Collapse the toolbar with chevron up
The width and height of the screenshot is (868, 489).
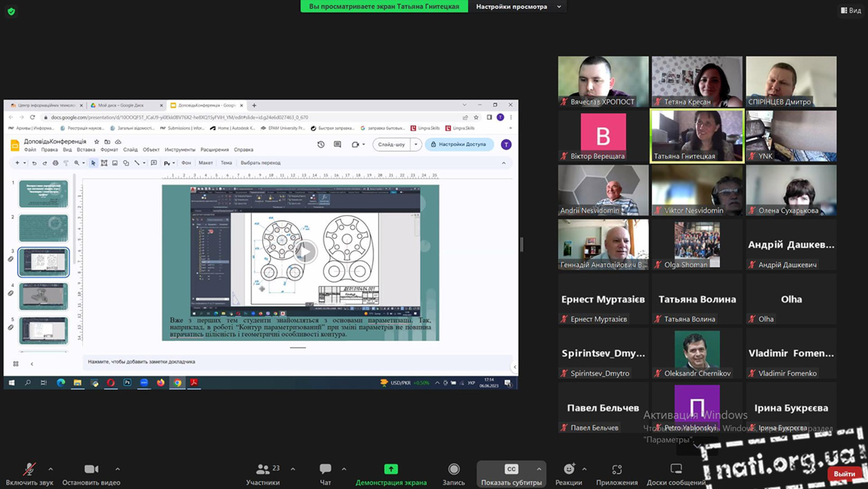(x=503, y=163)
